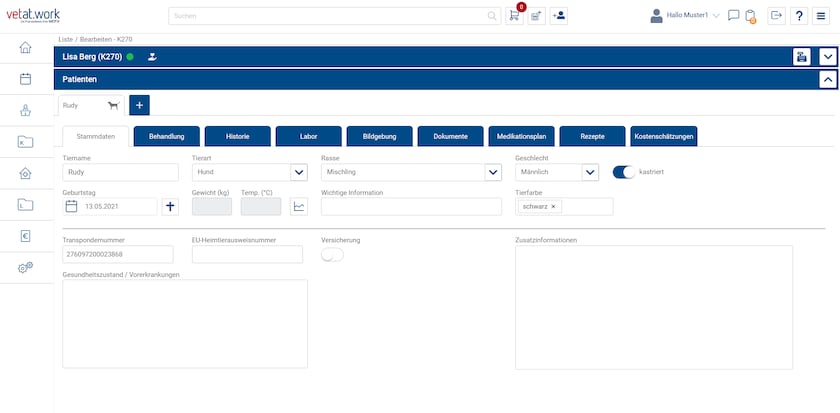
Task: Open the house with gear sidebar icon
Action: click(25, 173)
